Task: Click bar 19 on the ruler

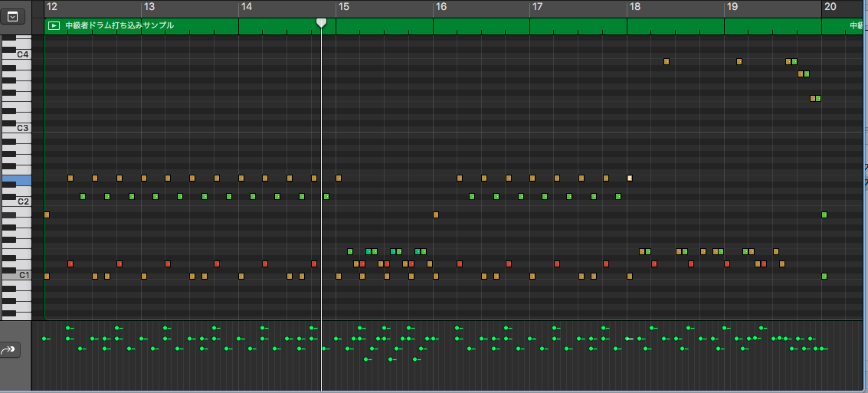Action: (732, 7)
